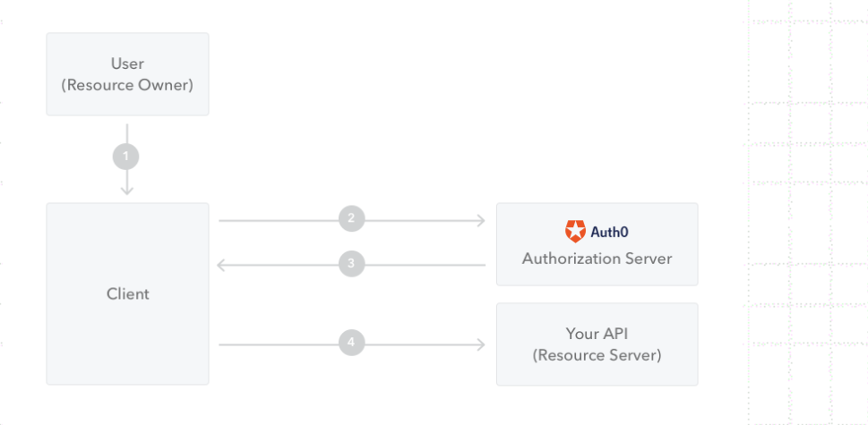Click the "User" title text
Image resolution: width=868 pixels, height=425 pixels.
pos(127,64)
